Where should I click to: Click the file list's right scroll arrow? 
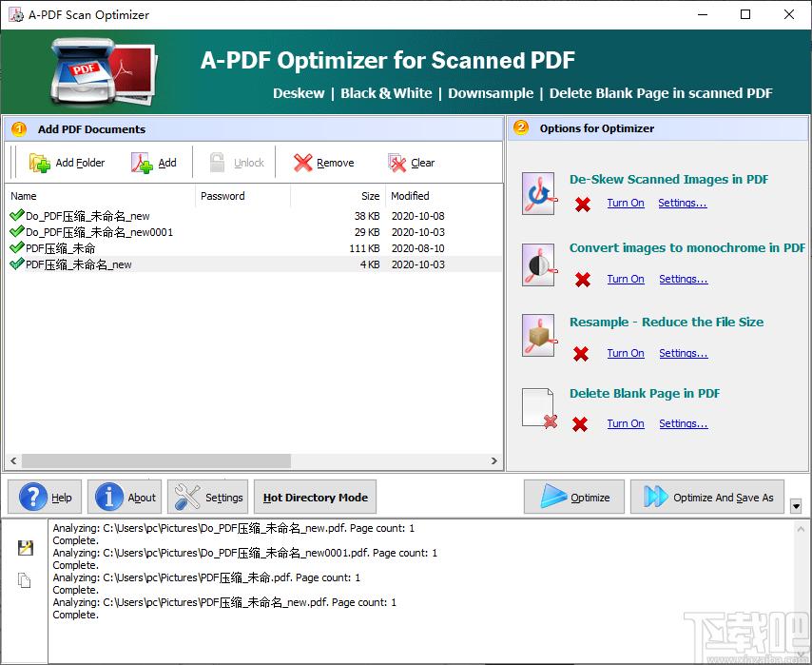pyautogui.click(x=494, y=460)
